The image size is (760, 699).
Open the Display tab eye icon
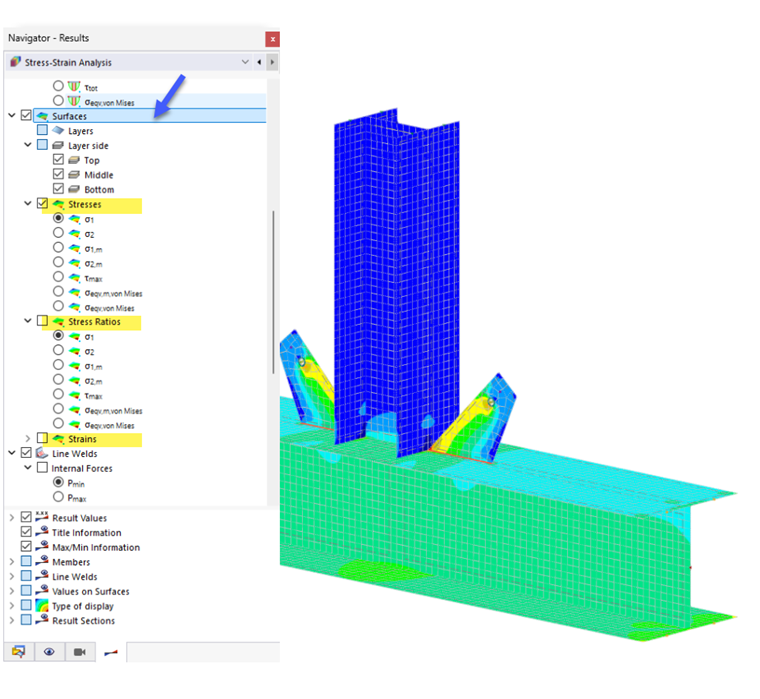click(x=49, y=651)
